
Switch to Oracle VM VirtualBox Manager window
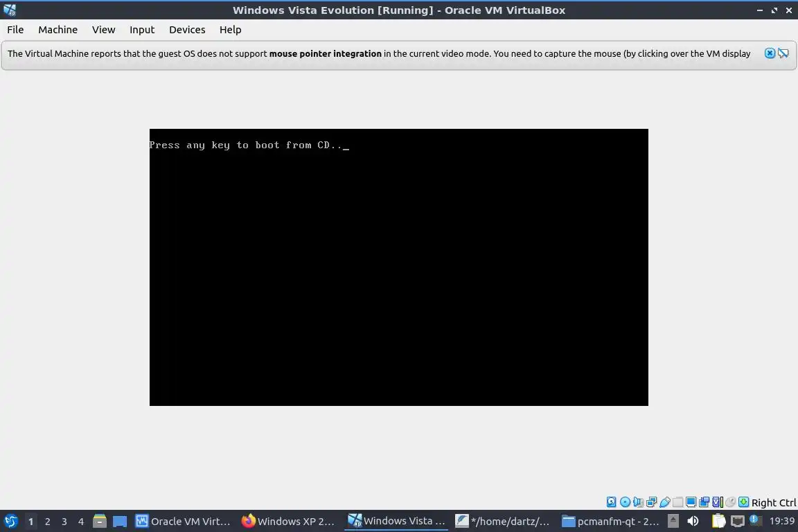tap(183, 522)
